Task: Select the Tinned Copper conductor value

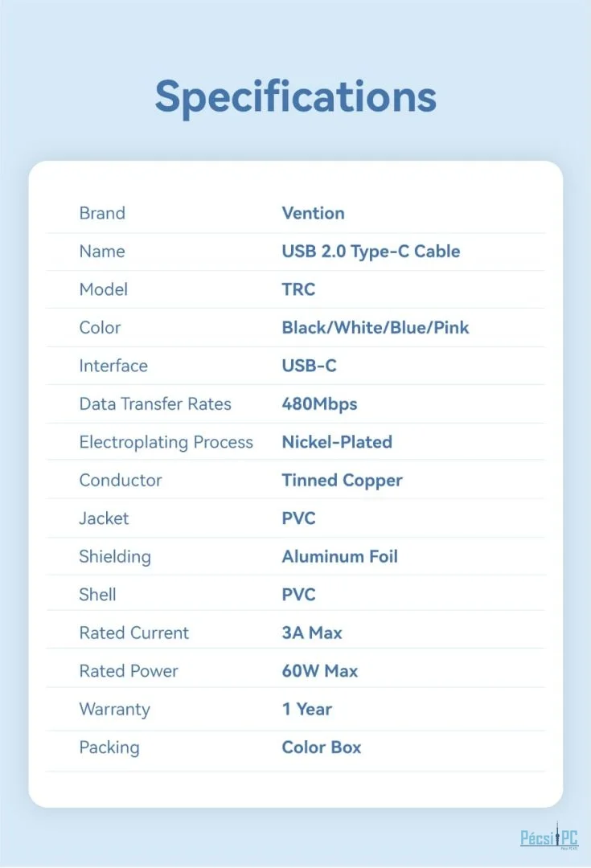Action: [x=342, y=480]
